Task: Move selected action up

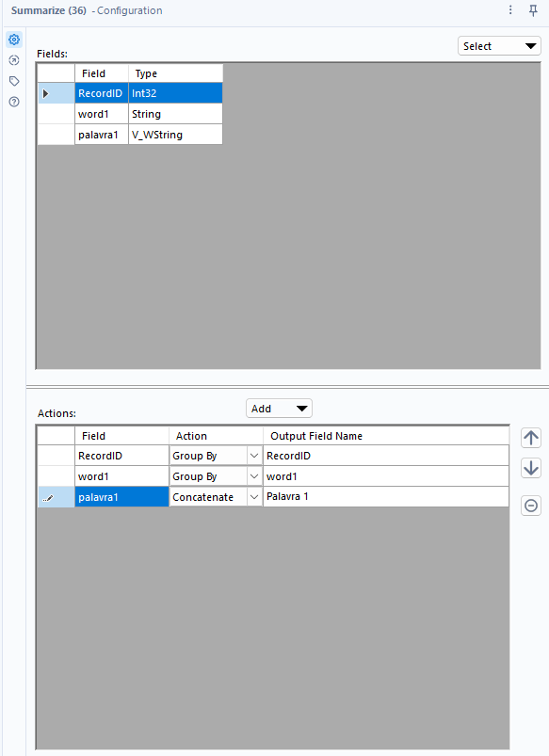Action: [x=531, y=438]
